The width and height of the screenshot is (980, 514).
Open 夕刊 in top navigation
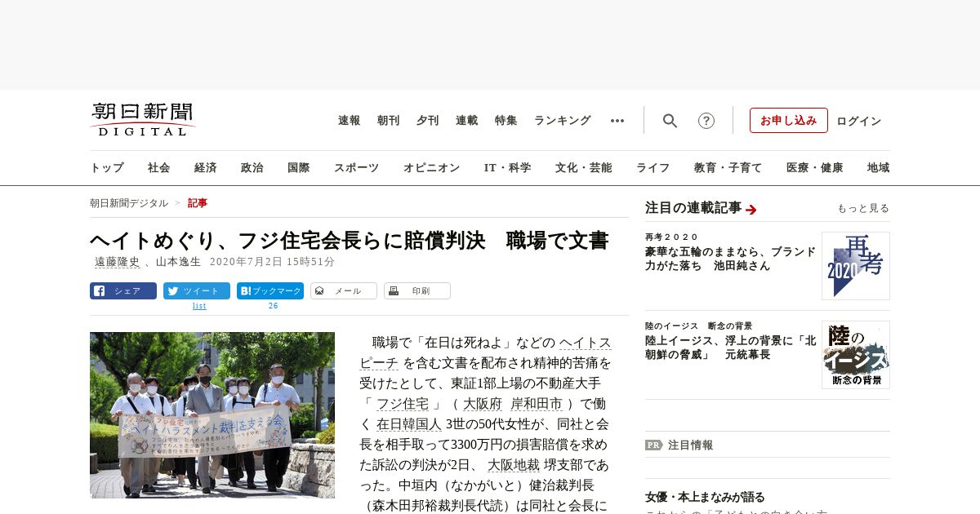pos(428,121)
